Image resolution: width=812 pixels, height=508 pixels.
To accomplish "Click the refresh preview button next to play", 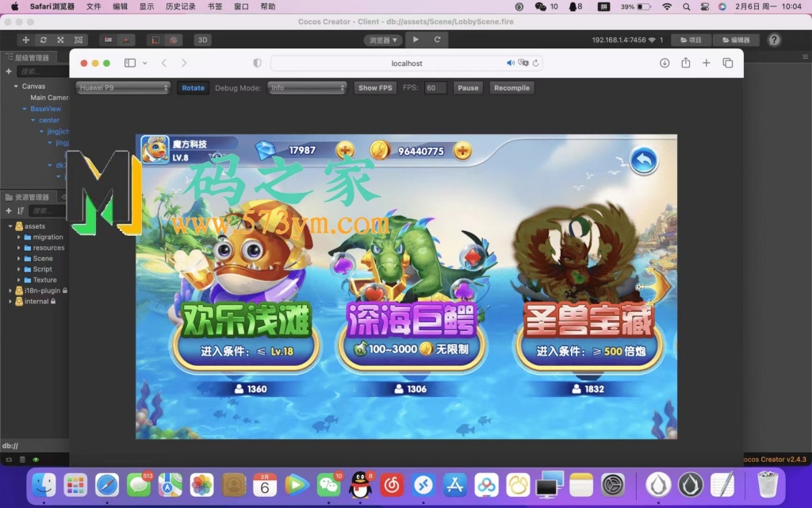I will click(x=437, y=40).
